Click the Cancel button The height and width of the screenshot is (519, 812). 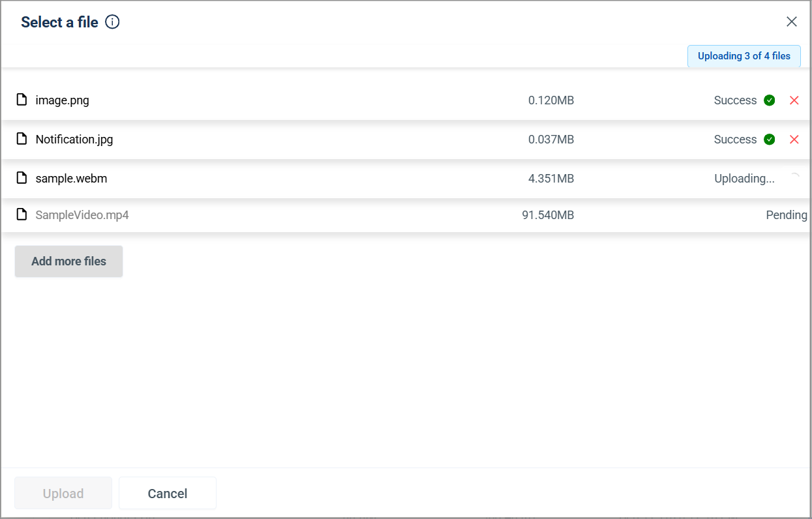tap(168, 494)
